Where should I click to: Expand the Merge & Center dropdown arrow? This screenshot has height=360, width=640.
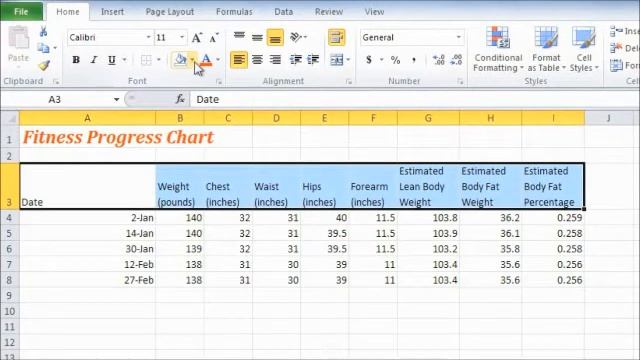coord(348,60)
